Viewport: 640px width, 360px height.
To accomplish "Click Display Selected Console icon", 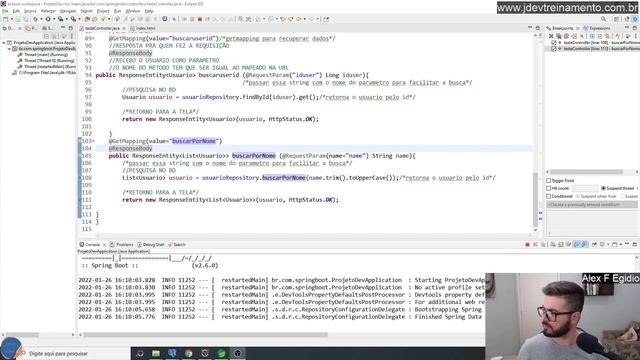I will 602,244.
